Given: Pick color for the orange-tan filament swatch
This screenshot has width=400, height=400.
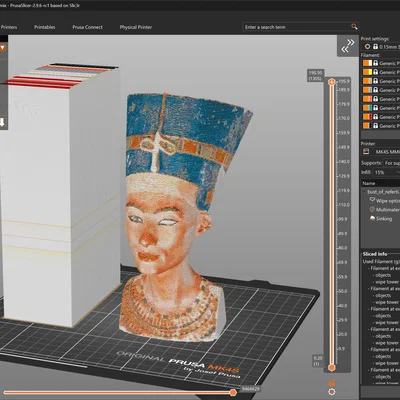Looking at the screenshot, I should tap(367, 81).
